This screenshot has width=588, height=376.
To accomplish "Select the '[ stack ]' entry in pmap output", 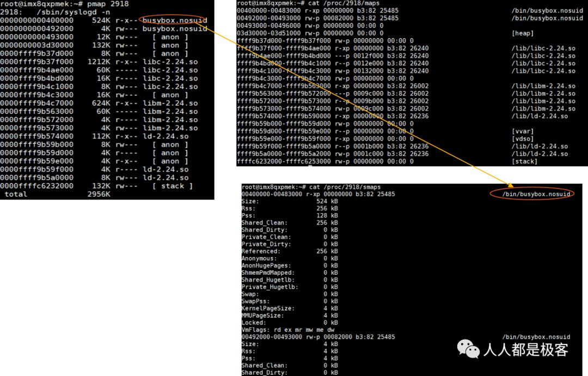I will coord(173,186).
